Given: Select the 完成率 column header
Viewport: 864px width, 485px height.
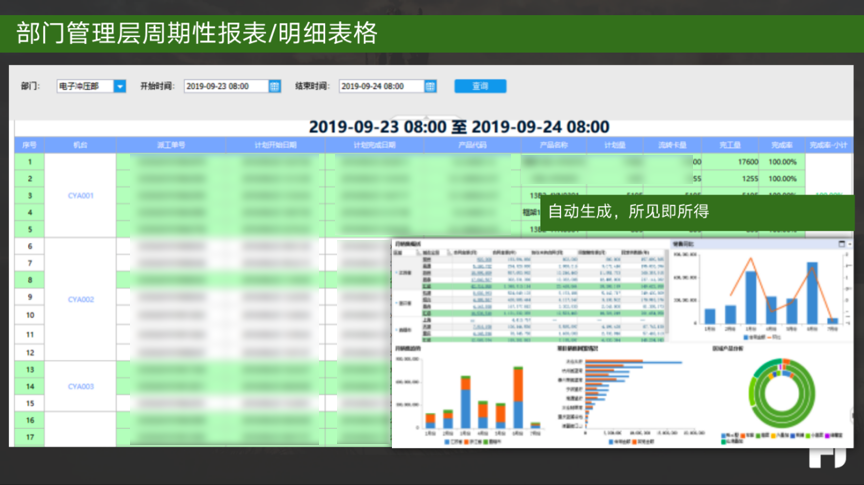Looking at the screenshot, I should pos(782,145).
